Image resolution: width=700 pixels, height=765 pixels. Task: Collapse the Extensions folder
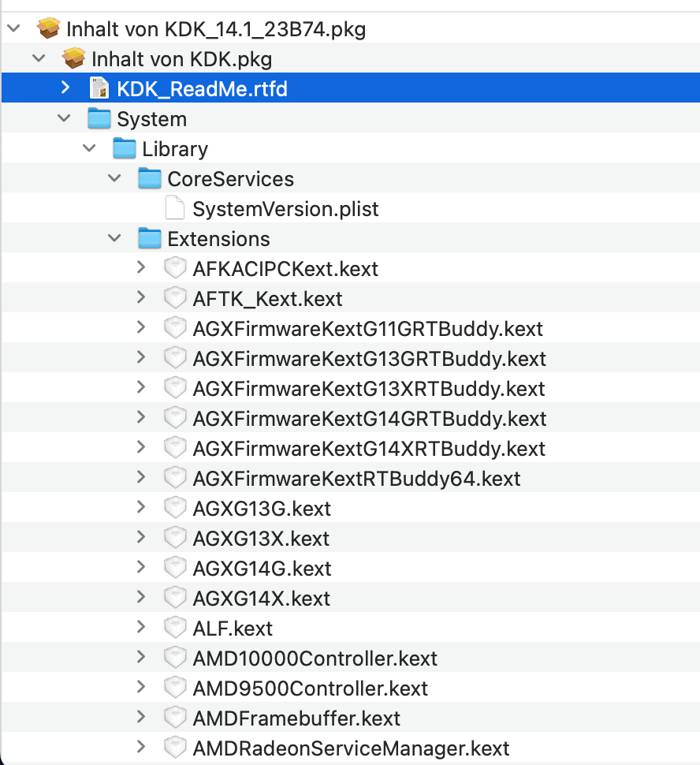(114, 238)
